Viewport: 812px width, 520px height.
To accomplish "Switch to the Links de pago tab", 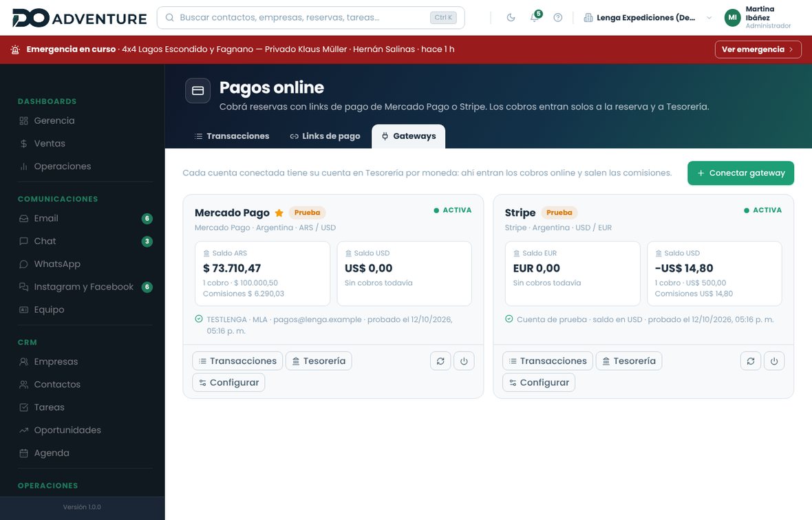I will 325,136.
